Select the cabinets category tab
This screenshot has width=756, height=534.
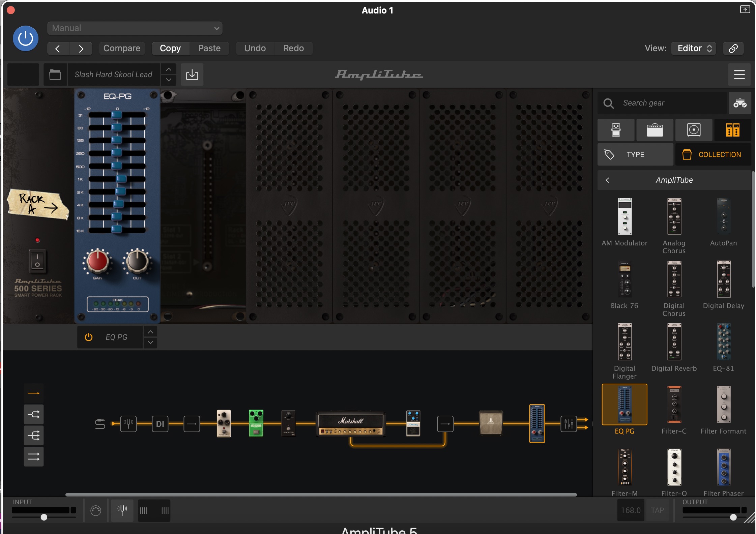pyautogui.click(x=694, y=130)
